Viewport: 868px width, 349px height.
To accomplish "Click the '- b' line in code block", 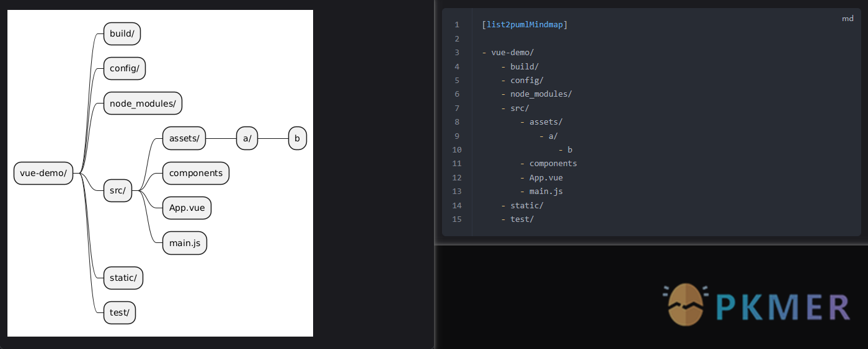I will coord(565,149).
